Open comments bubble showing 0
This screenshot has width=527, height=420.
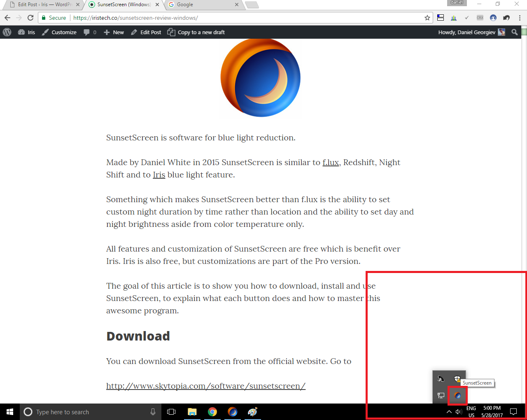[x=90, y=32]
